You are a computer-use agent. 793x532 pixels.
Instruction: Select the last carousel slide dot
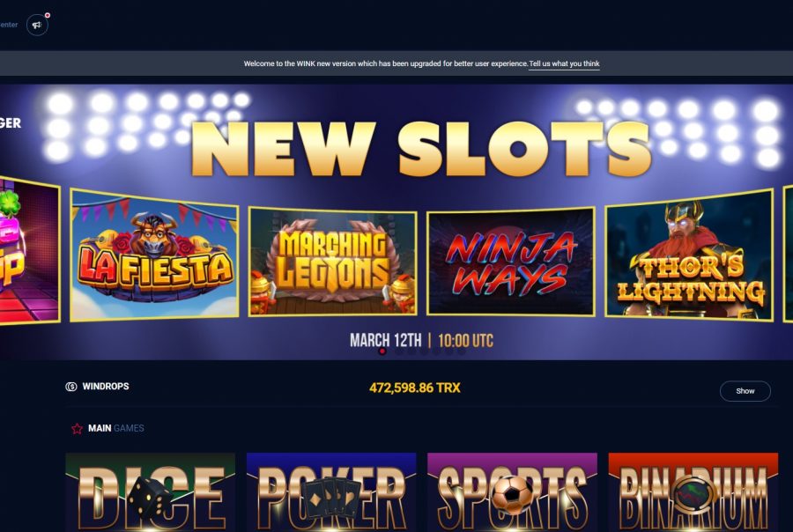[462, 351]
